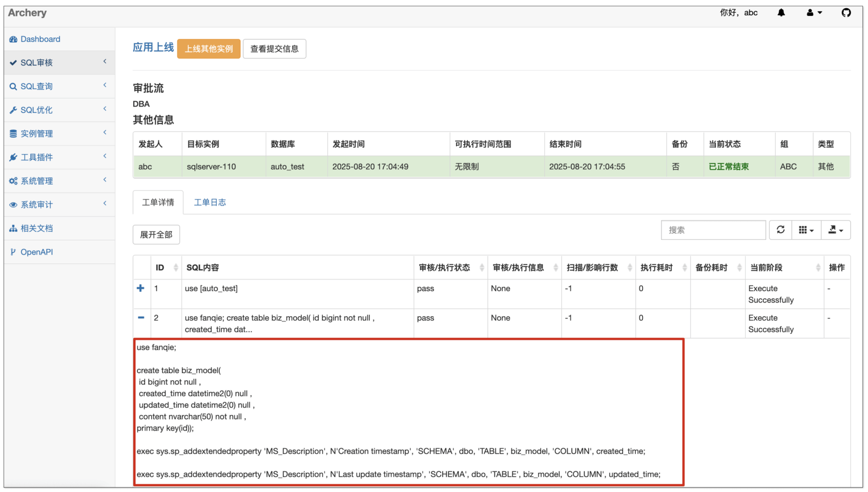Switch to the 工单日志 tab
Screen dimensions: 868x492
[x=210, y=202]
